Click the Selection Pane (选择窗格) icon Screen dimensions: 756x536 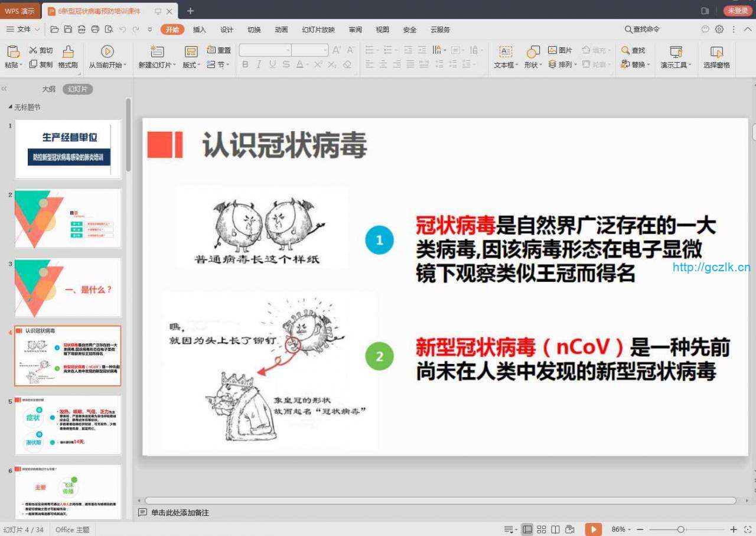click(716, 52)
